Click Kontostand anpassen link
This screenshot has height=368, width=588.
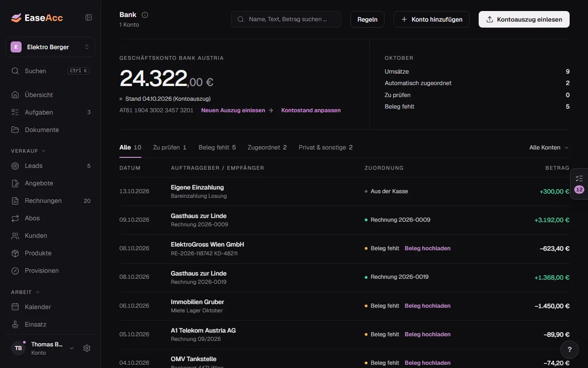click(x=311, y=110)
